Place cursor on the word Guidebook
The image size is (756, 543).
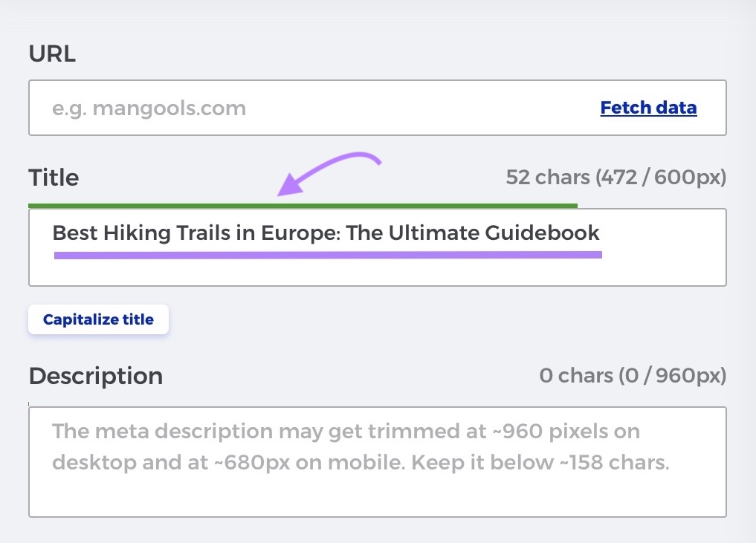pyautogui.click(x=542, y=233)
